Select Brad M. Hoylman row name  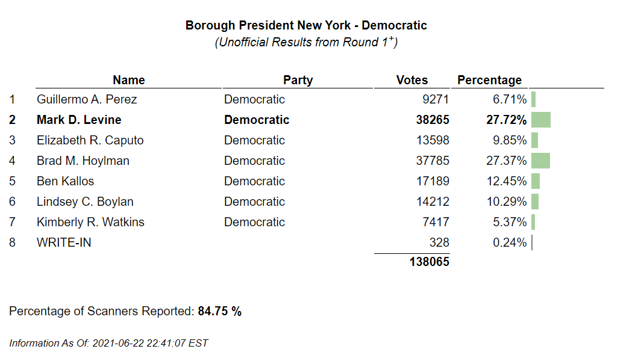click(83, 161)
